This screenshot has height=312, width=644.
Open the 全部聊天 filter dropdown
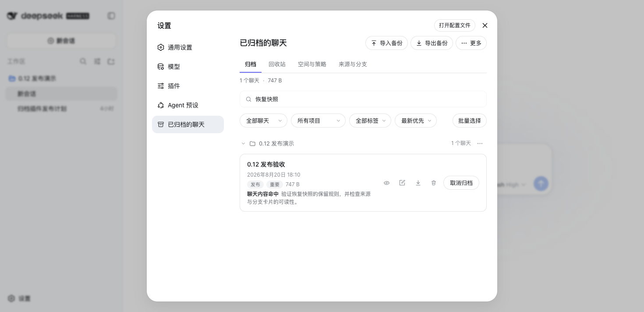tap(263, 121)
